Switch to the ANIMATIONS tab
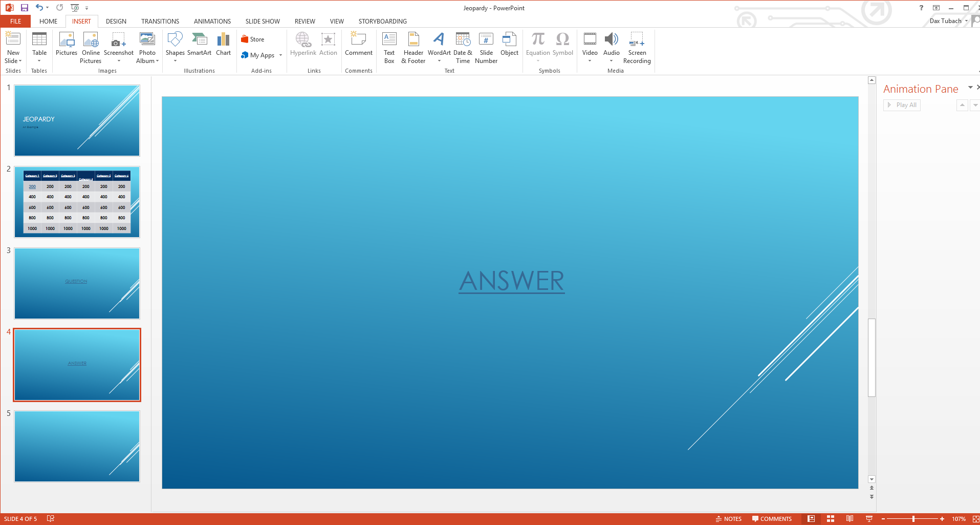980x525 pixels. pyautogui.click(x=212, y=21)
